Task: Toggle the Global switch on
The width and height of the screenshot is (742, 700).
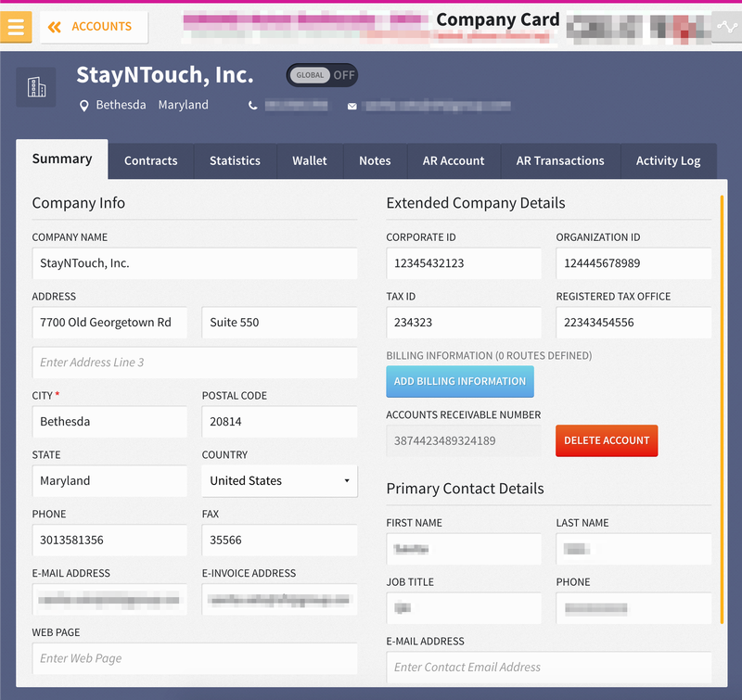Action: (x=322, y=75)
